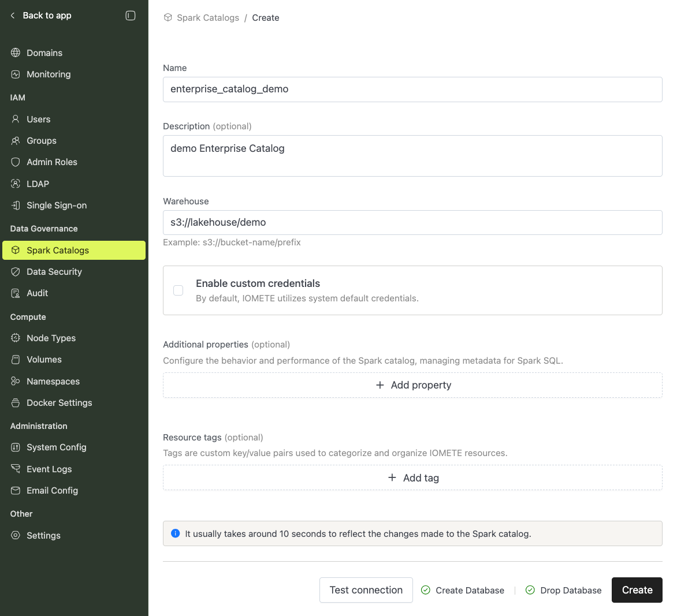Image resolution: width=677 pixels, height=616 pixels.
Task: Click the Spark Catalogs cube icon
Action: pyautogui.click(x=16, y=250)
